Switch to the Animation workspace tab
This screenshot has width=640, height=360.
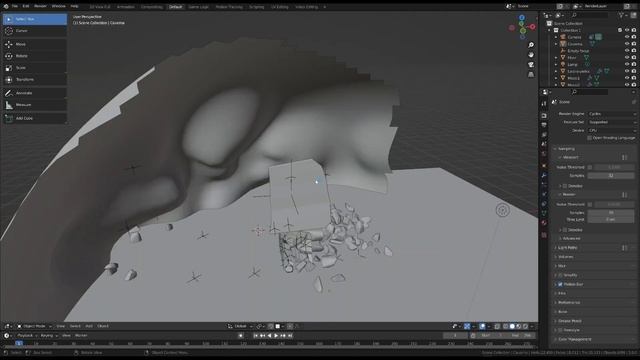(x=125, y=7)
